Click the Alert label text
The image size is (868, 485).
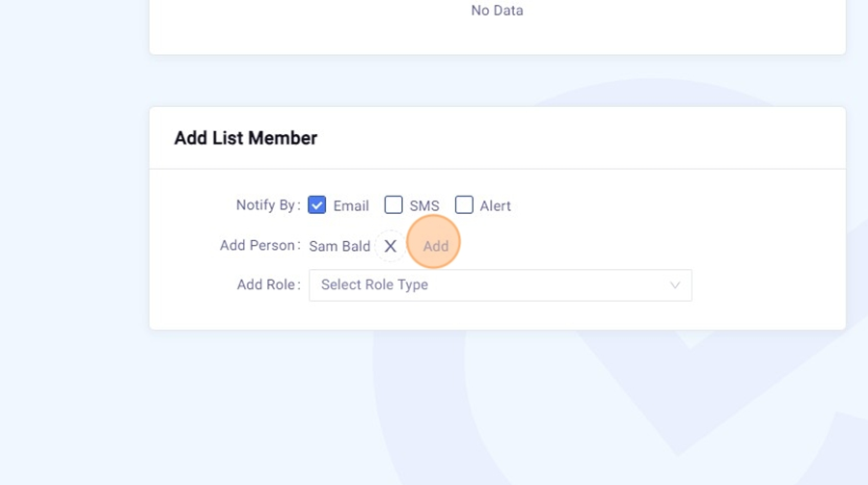coord(496,206)
